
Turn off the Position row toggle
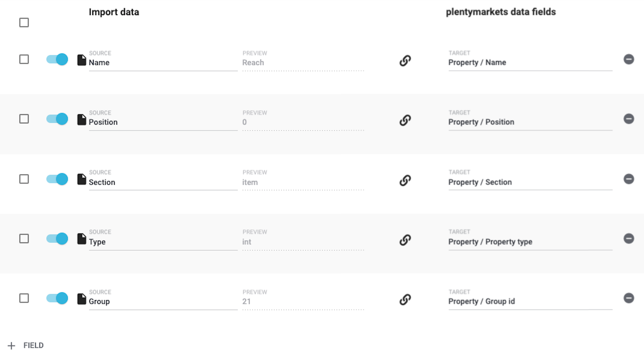point(57,119)
